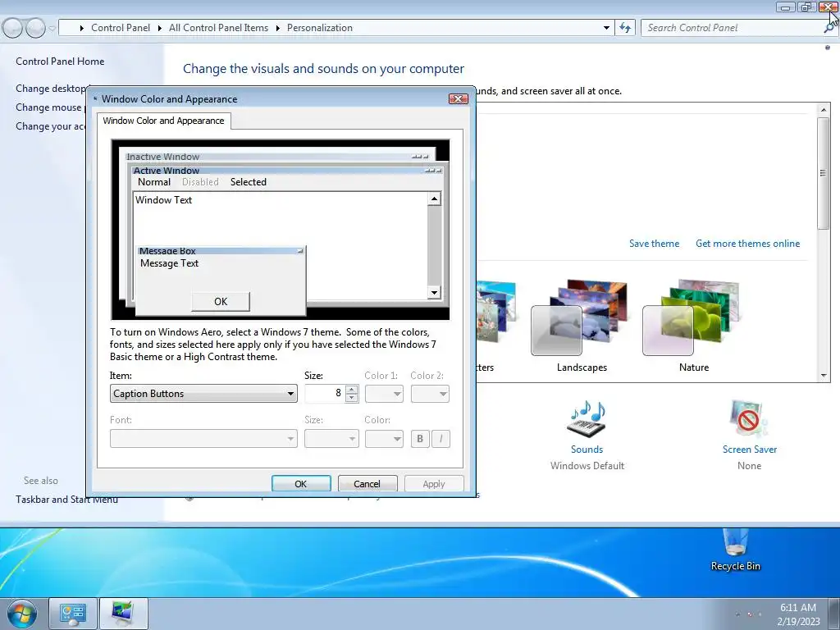840x630 pixels.
Task: Expand the address bar history dropdown
Action: tap(606, 28)
